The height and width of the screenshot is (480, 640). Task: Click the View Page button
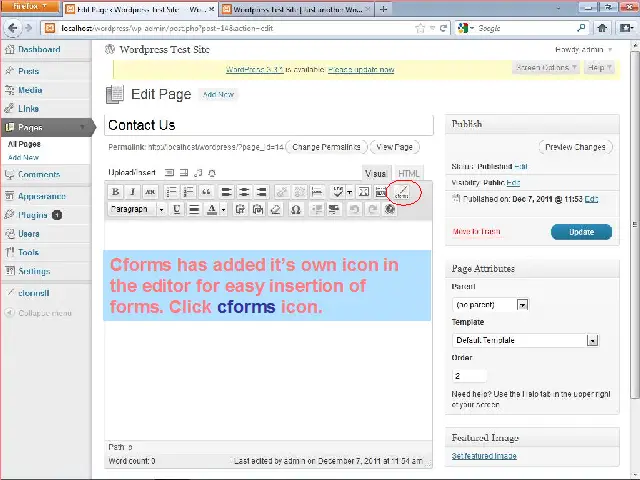pos(394,147)
